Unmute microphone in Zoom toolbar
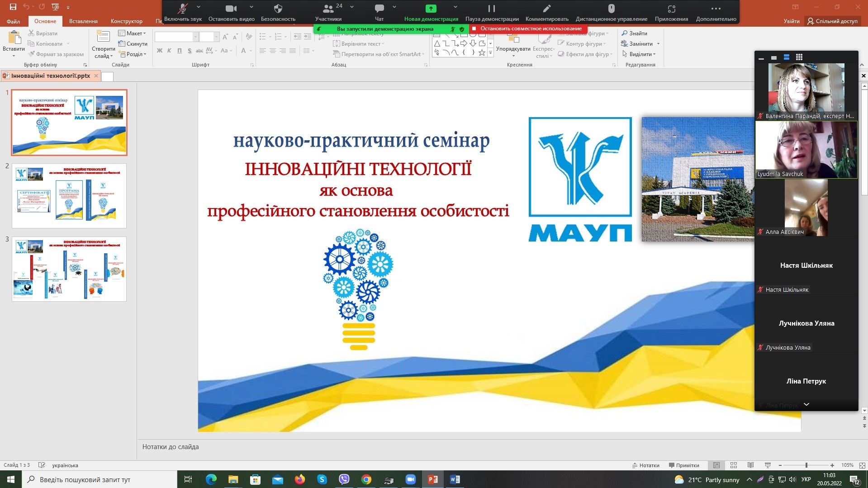 (x=183, y=12)
